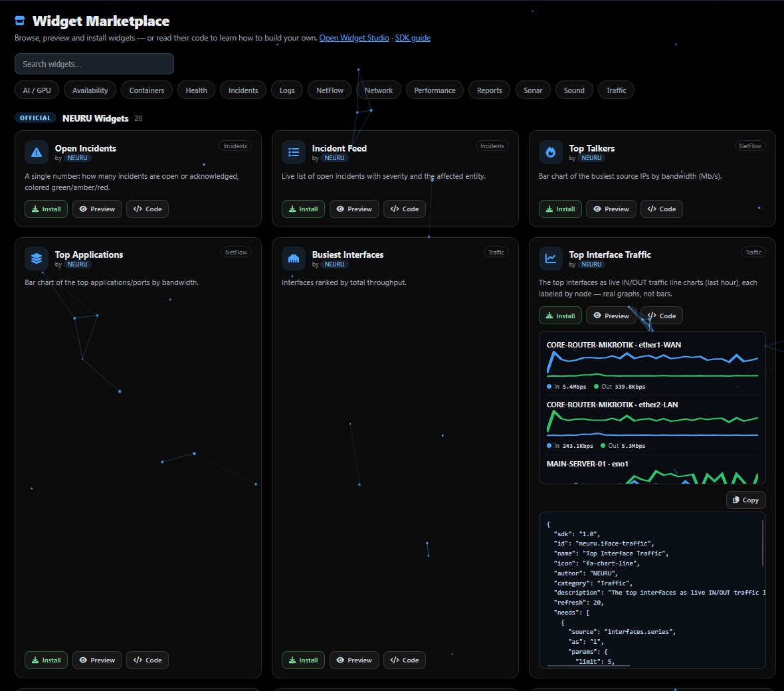This screenshot has width=784, height=691.
Task: Install the Top Applications widget
Action: coord(46,660)
